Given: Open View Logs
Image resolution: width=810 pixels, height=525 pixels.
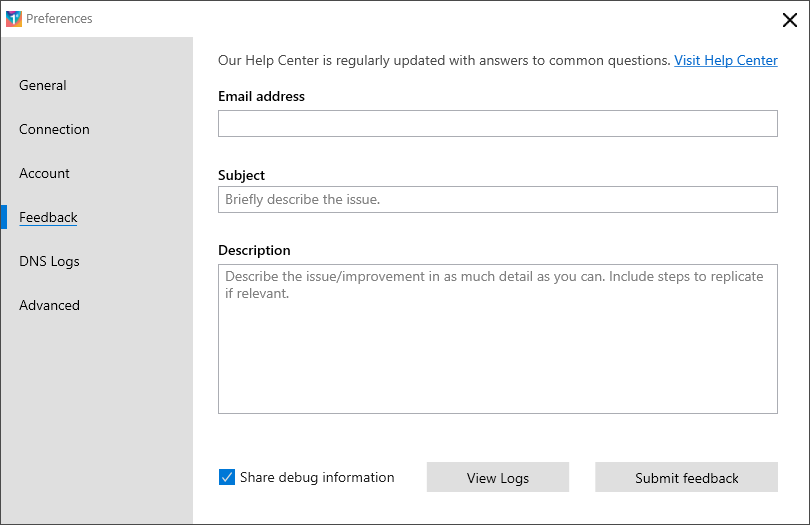Looking at the screenshot, I should (x=497, y=477).
